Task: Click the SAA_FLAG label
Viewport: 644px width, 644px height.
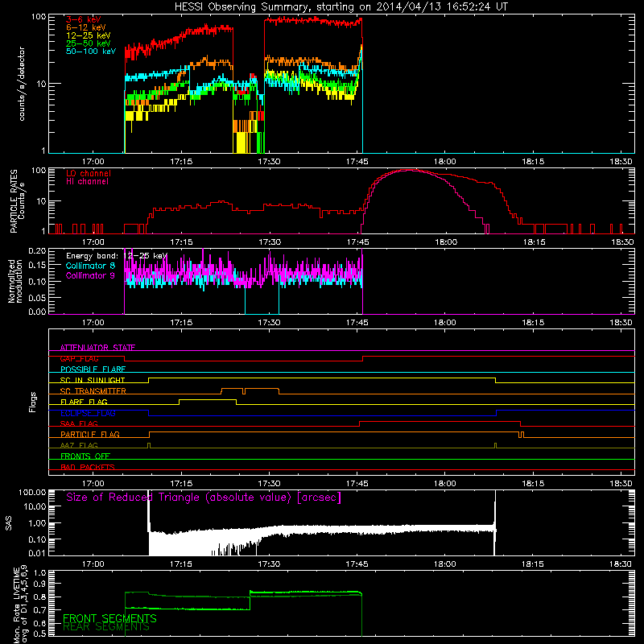Action: [x=79, y=423]
